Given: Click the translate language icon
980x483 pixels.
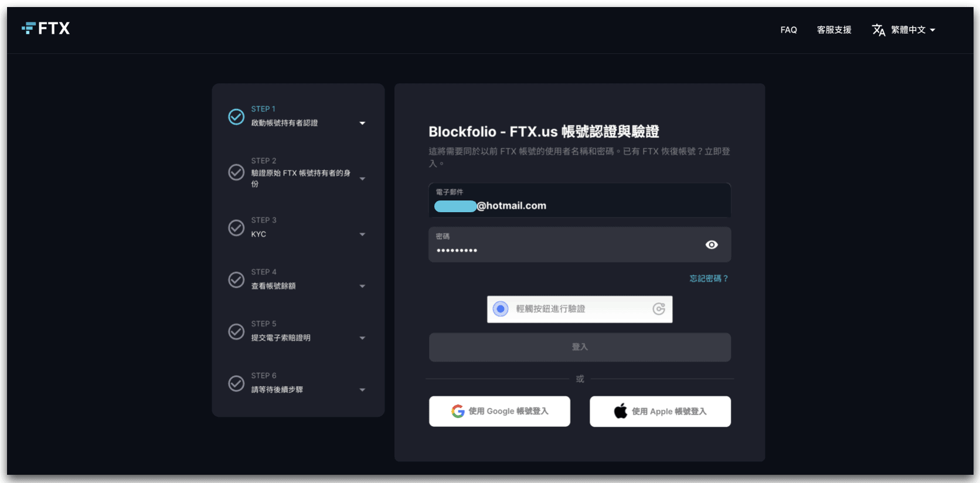Looking at the screenshot, I should point(878,30).
